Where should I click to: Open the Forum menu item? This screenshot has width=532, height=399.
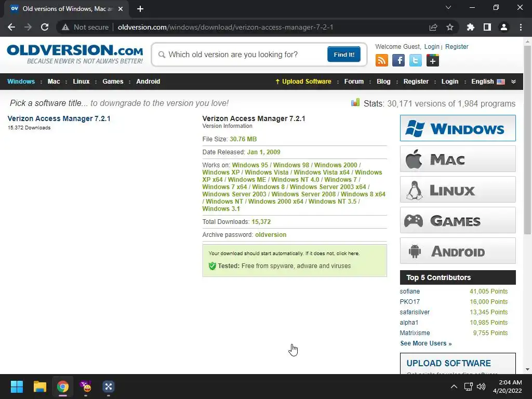point(354,82)
